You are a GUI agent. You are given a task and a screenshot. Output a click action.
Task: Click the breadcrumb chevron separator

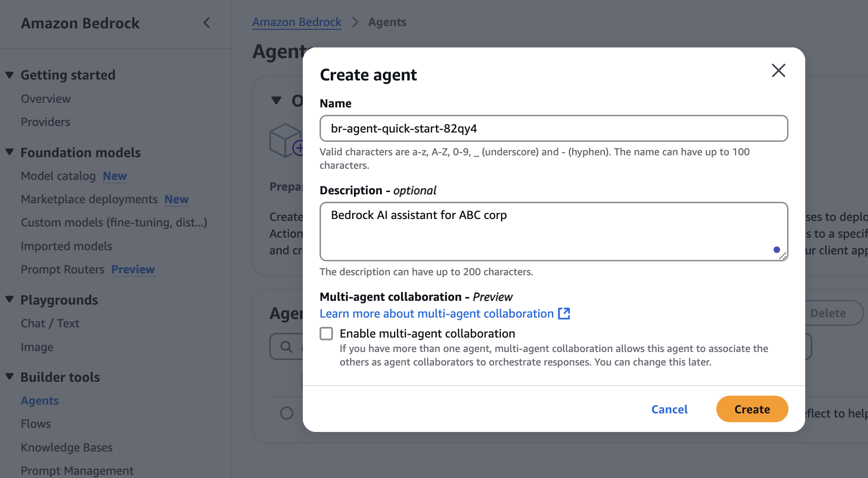point(355,22)
